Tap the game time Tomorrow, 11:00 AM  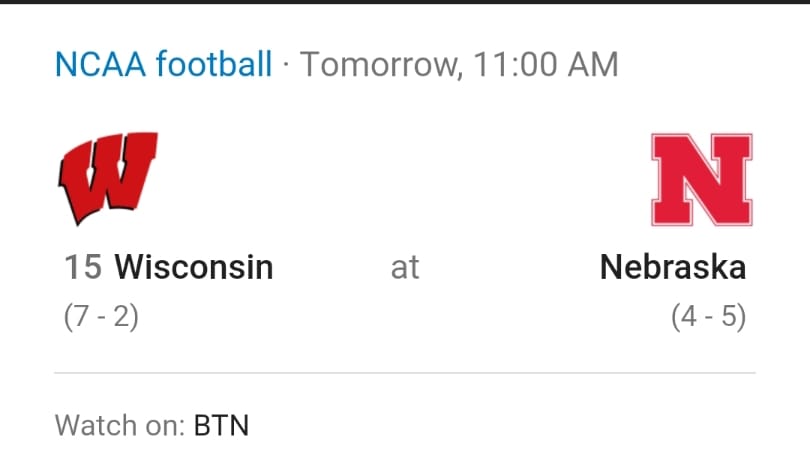[x=459, y=65]
